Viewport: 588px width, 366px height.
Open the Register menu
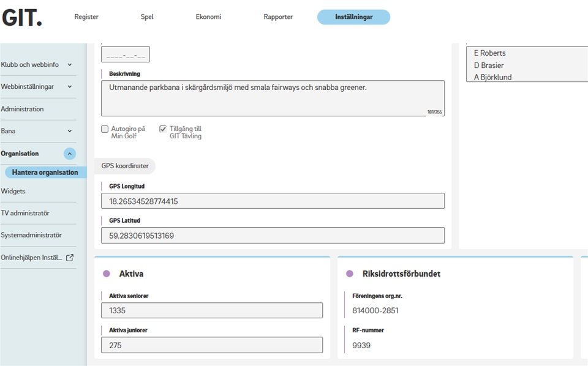(x=86, y=17)
